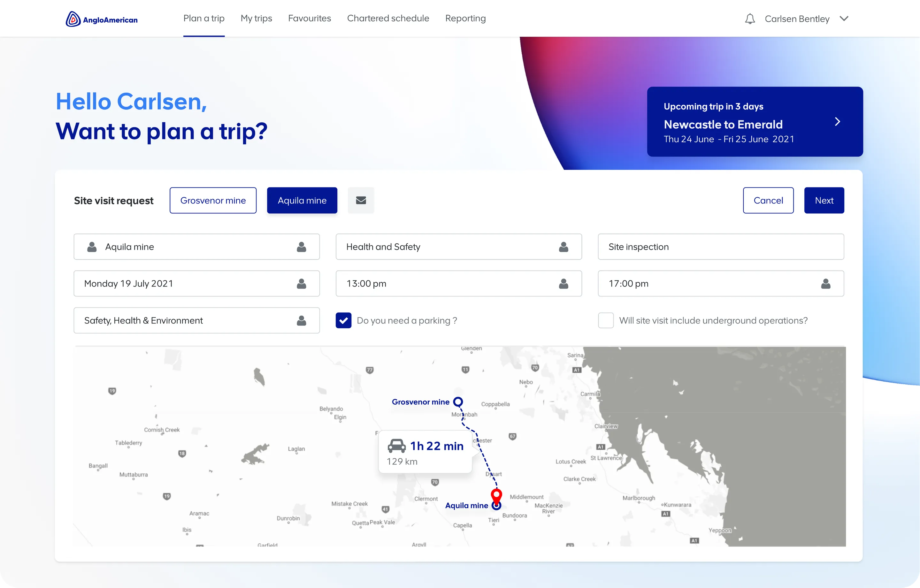
Task: Click the AngloAmerican logo
Action: [x=102, y=19]
